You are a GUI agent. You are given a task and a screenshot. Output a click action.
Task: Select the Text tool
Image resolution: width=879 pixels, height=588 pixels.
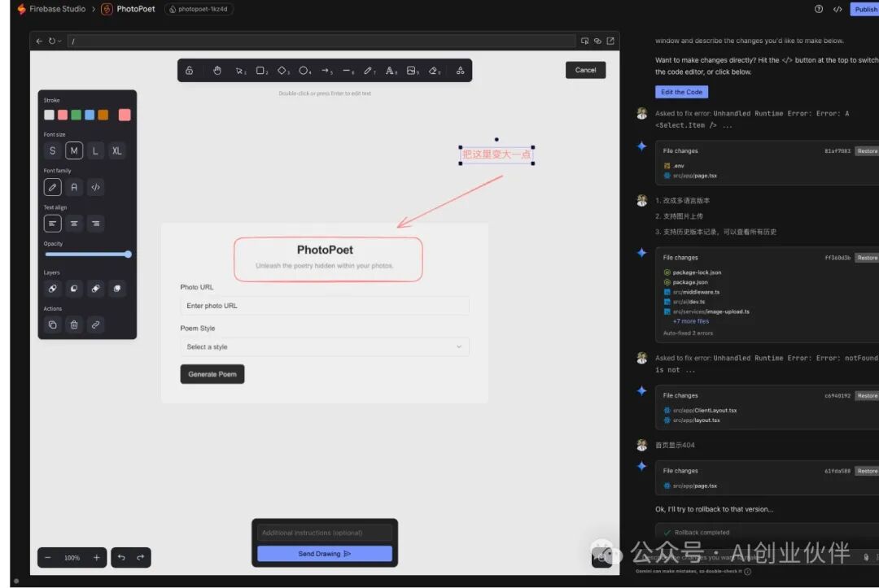pos(391,71)
